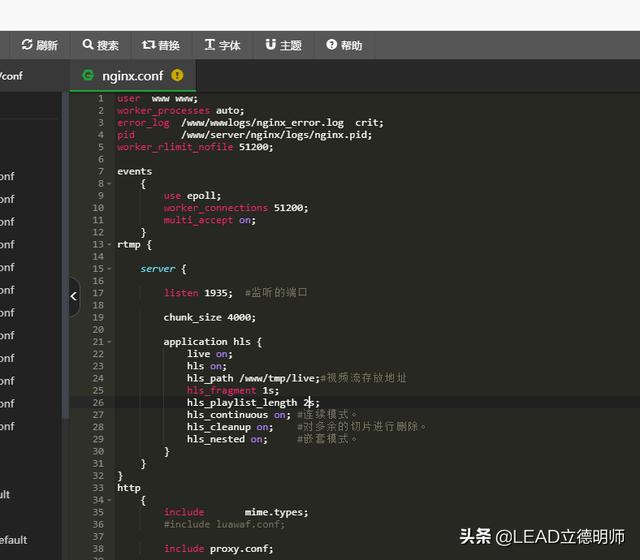
Task: Click the 'events' keyword on line 7
Action: click(134, 171)
